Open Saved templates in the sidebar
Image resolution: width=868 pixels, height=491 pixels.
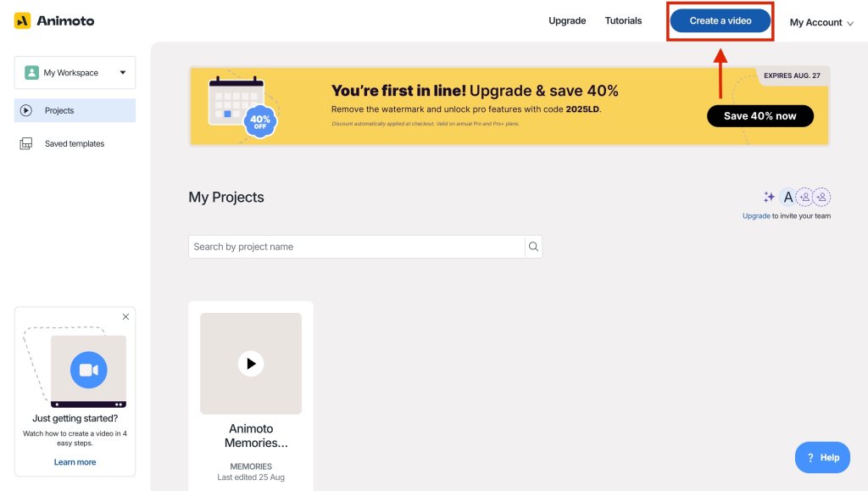(75, 143)
